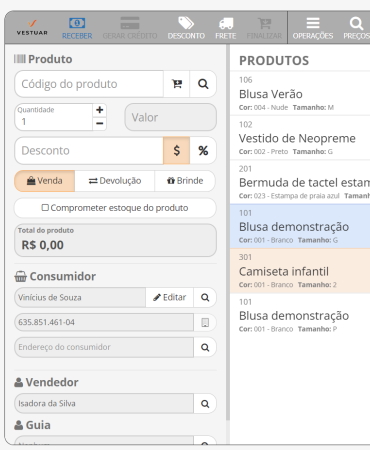Open the Preços search tool
Viewport: 370px width, 450px height.
tap(356, 28)
